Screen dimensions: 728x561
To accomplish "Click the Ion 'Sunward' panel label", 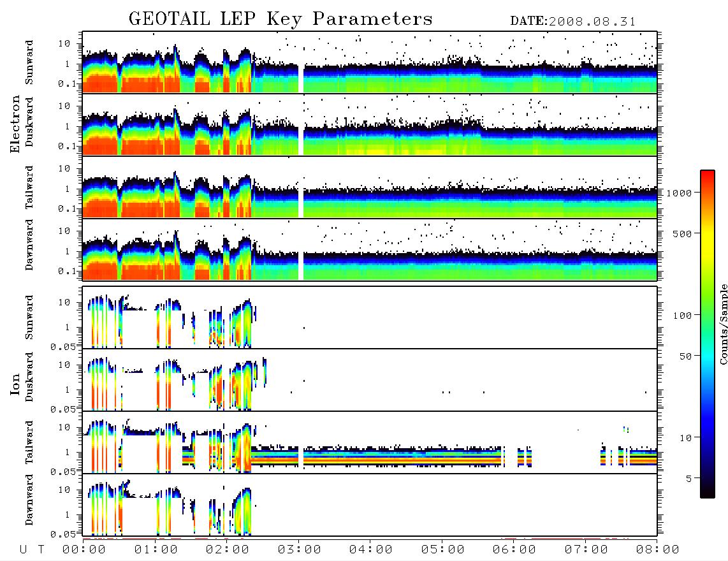I will [29, 317].
